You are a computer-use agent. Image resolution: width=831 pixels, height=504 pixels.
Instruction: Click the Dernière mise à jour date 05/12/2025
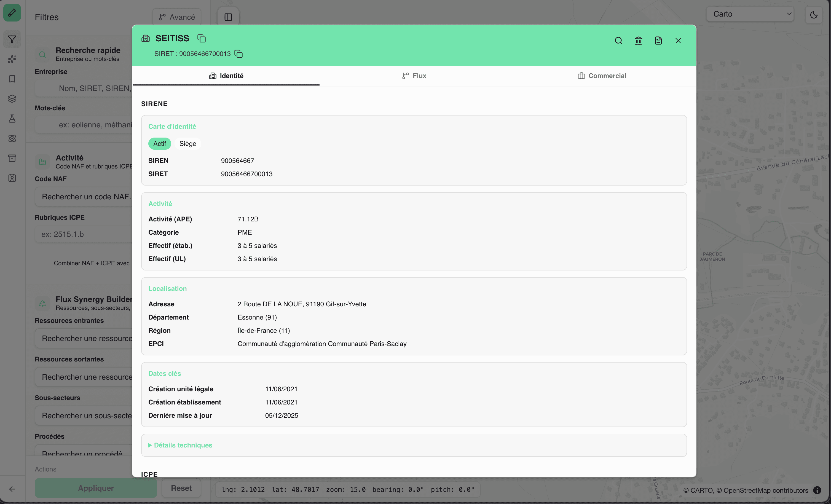pyautogui.click(x=281, y=415)
